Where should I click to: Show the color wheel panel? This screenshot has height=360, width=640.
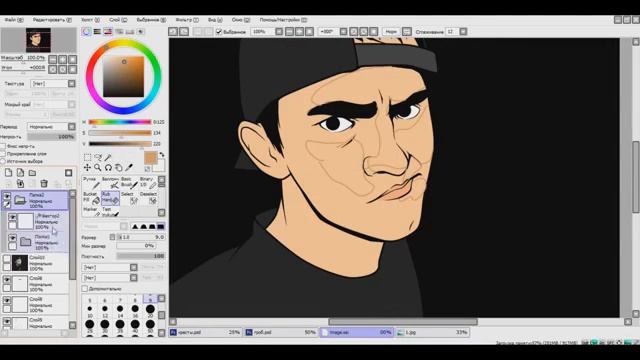(86, 31)
